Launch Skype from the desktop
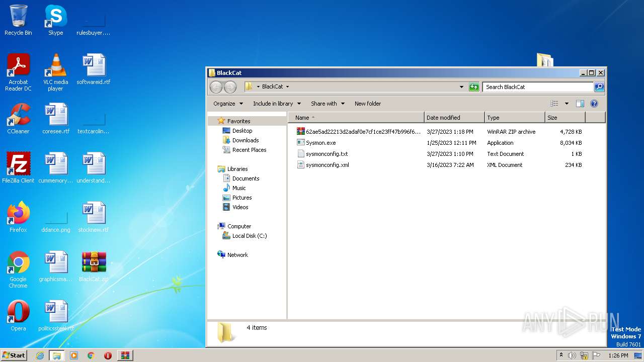The width and height of the screenshot is (644, 362). tap(55, 20)
